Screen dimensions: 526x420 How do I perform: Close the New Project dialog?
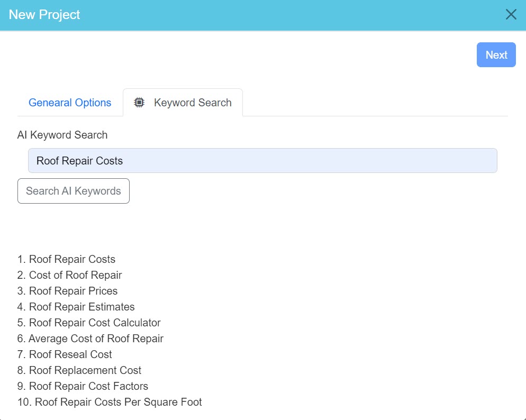[x=511, y=14]
